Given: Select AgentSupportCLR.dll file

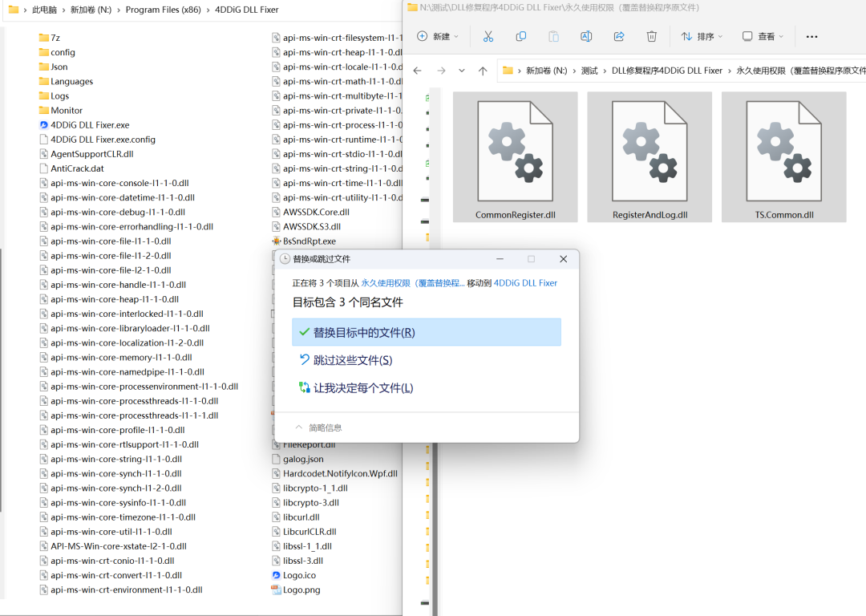Looking at the screenshot, I should click(x=86, y=154).
